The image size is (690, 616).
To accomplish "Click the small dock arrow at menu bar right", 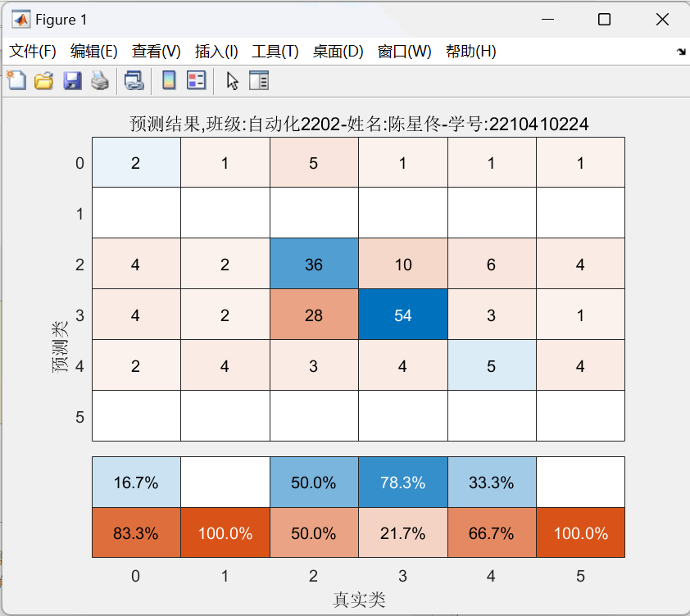I will (680, 52).
